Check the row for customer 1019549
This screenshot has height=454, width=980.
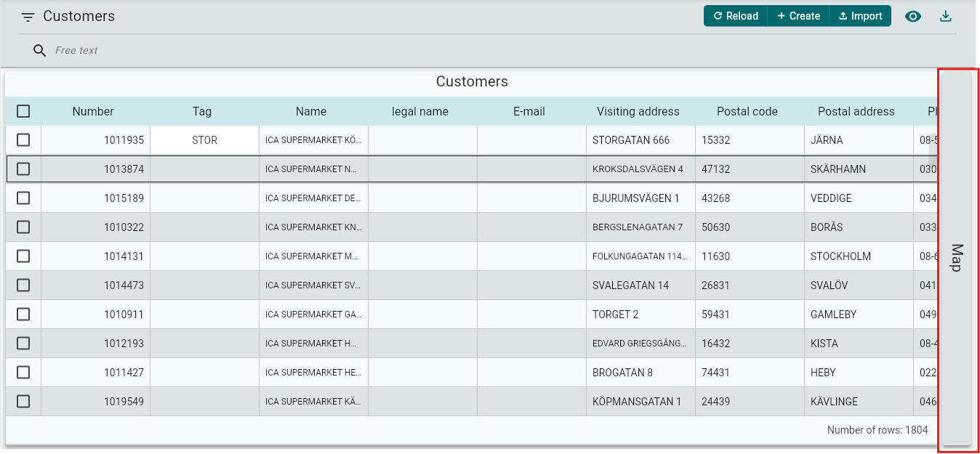pos(23,401)
